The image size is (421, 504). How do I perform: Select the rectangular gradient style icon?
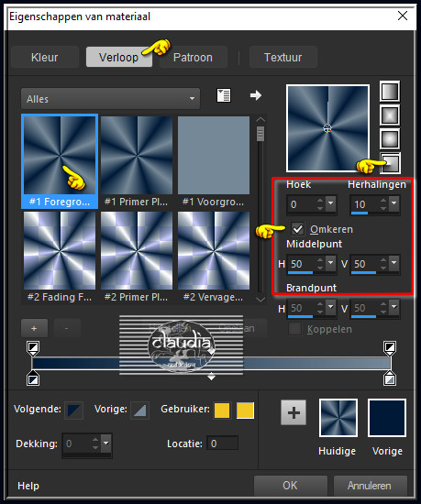coord(390,115)
